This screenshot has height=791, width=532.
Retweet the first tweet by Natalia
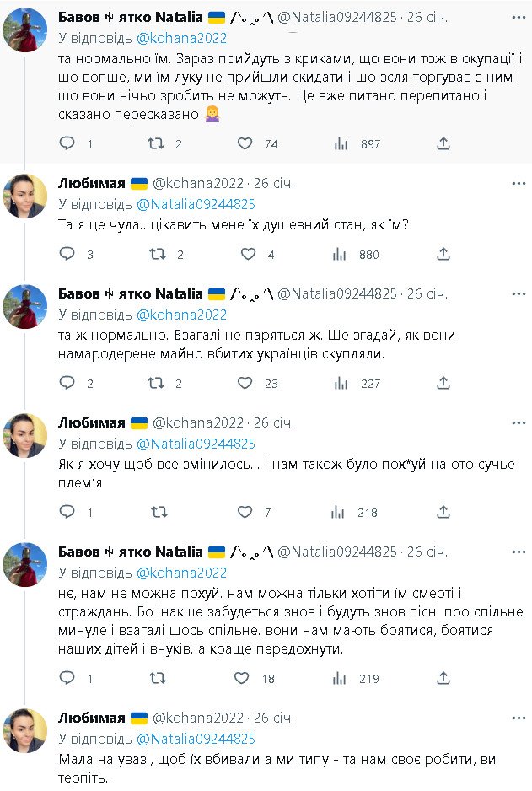point(156,144)
